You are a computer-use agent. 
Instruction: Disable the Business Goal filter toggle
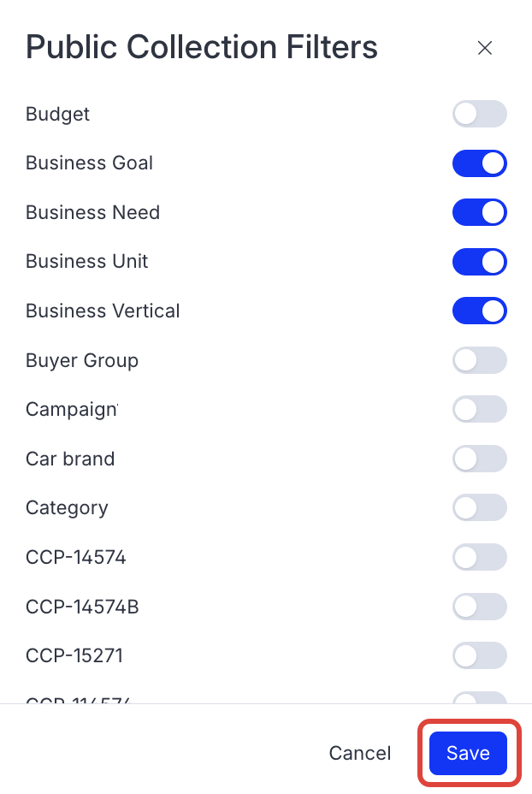point(479,163)
